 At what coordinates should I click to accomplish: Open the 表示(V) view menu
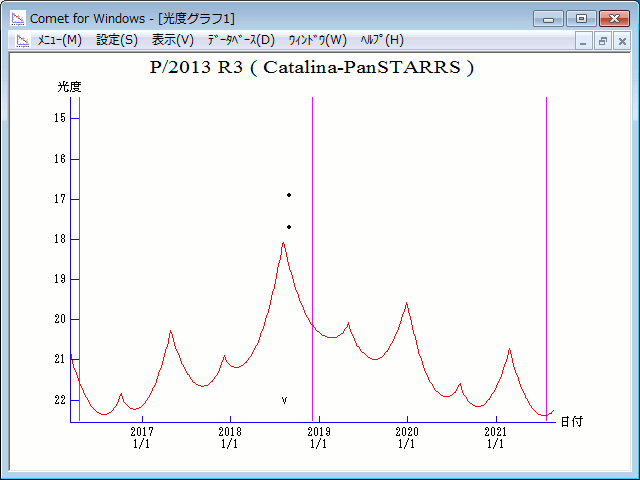172,40
